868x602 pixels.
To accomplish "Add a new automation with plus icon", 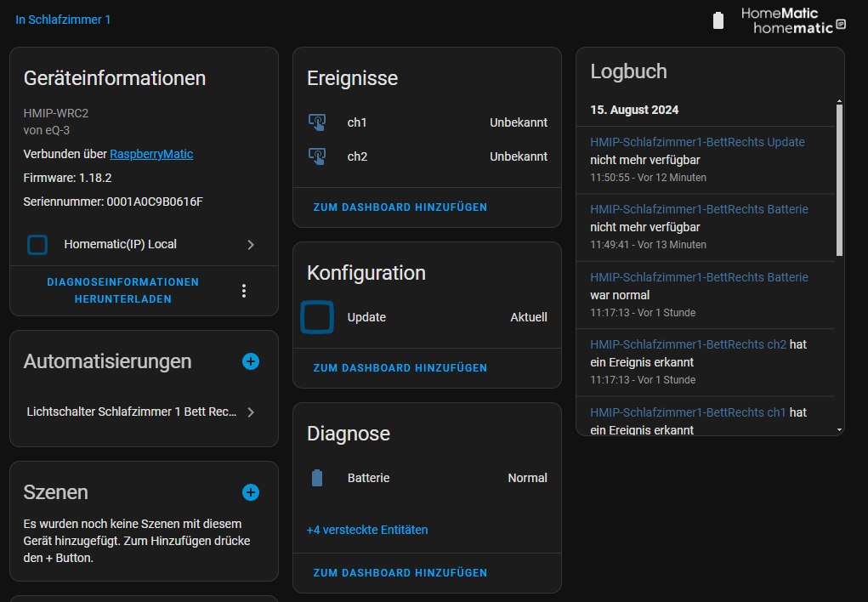I will point(251,361).
